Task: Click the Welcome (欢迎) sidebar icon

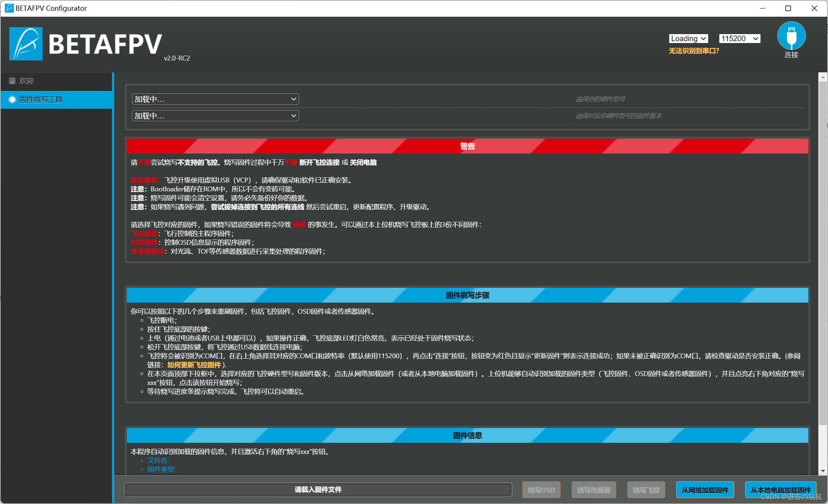Action: 12,81
